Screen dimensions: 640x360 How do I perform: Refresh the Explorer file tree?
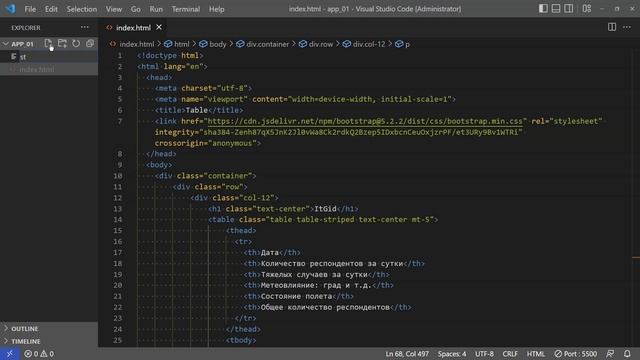76,43
